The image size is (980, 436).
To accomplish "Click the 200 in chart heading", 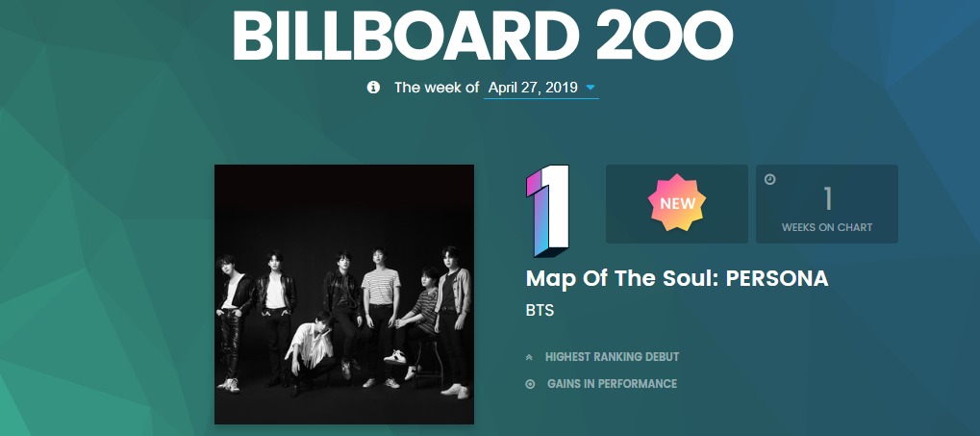I will [x=664, y=35].
